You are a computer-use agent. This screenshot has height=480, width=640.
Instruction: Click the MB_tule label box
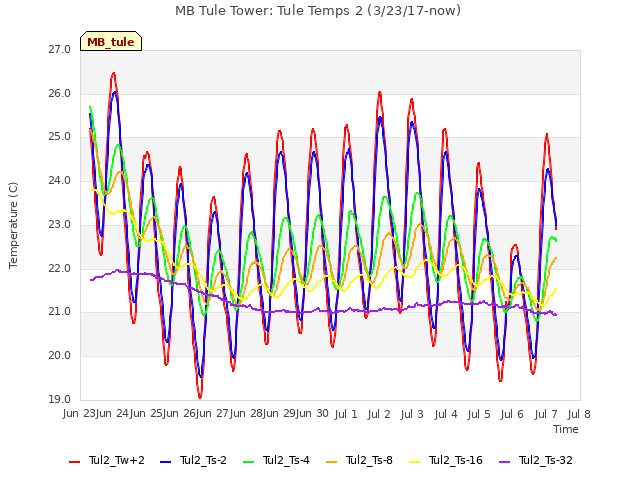(x=111, y=41)
